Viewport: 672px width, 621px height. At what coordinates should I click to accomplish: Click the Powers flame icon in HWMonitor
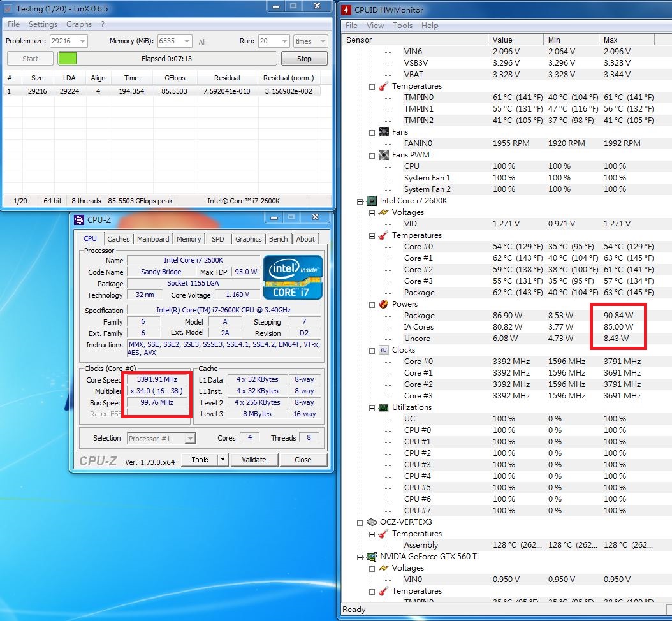pyautogui.click(x=384, y=304)
